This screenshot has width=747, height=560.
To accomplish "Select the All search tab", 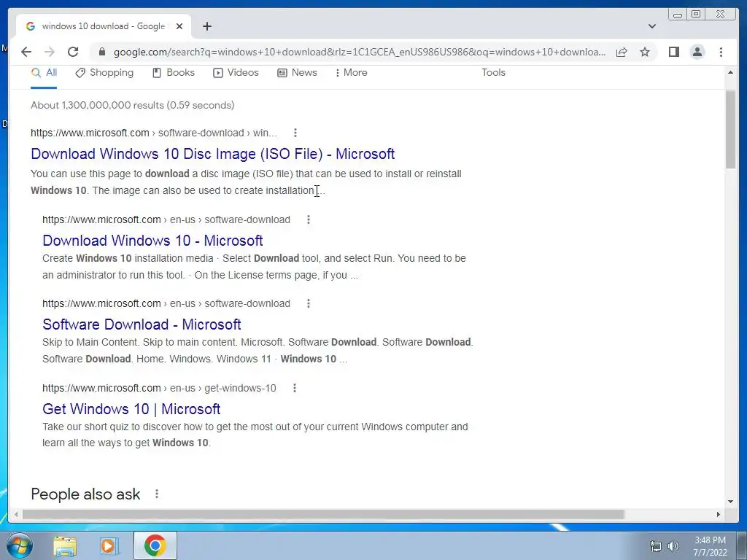I will pyautogui.click(x=44, y=73).
